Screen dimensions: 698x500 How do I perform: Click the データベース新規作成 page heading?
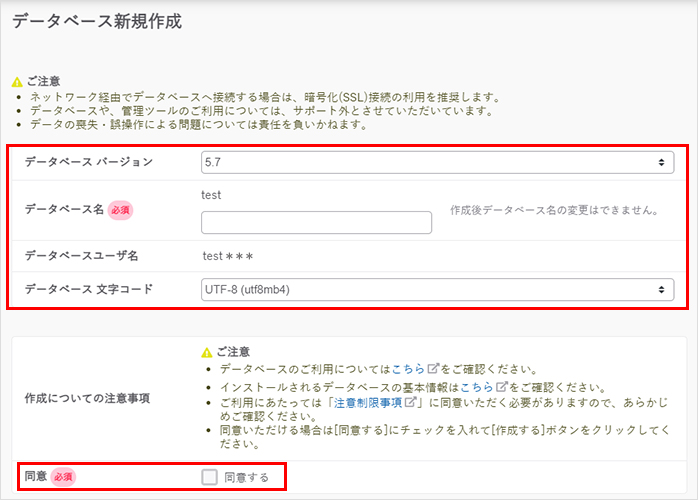[96, 22]
